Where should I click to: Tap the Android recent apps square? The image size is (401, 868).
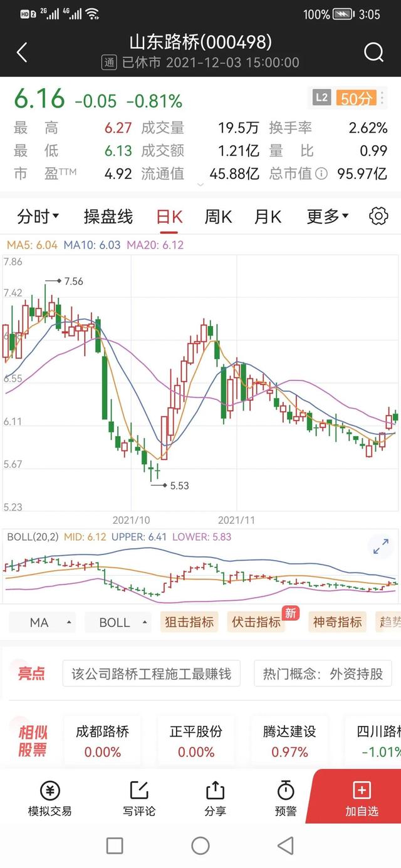(115, 846)
